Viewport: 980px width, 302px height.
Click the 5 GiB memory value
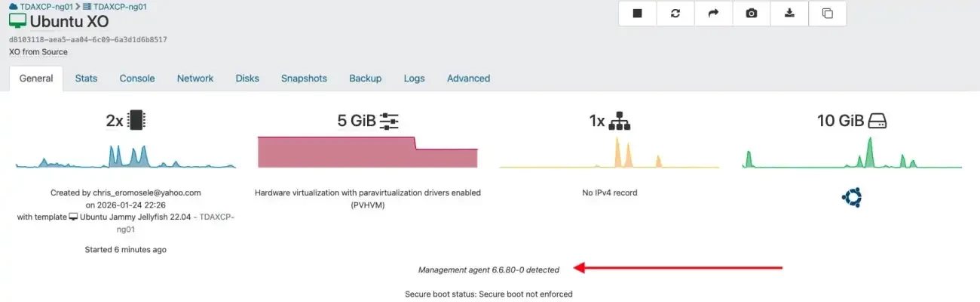357,121
